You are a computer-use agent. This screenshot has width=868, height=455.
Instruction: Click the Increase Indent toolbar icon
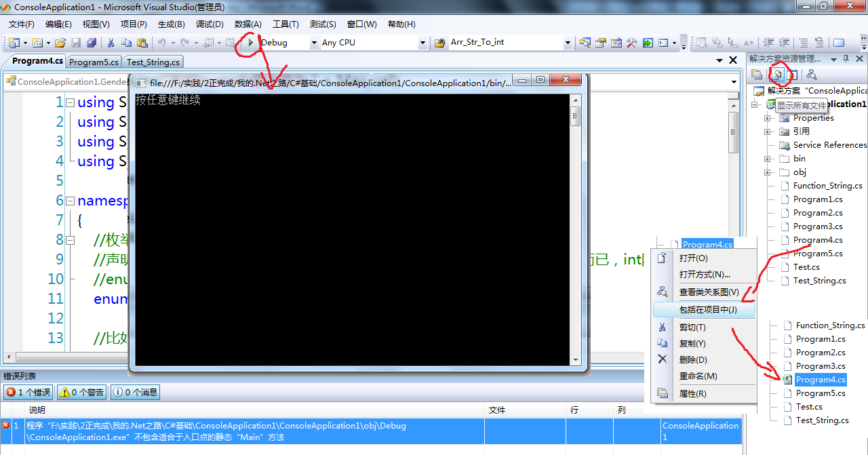tap(784, 43)
